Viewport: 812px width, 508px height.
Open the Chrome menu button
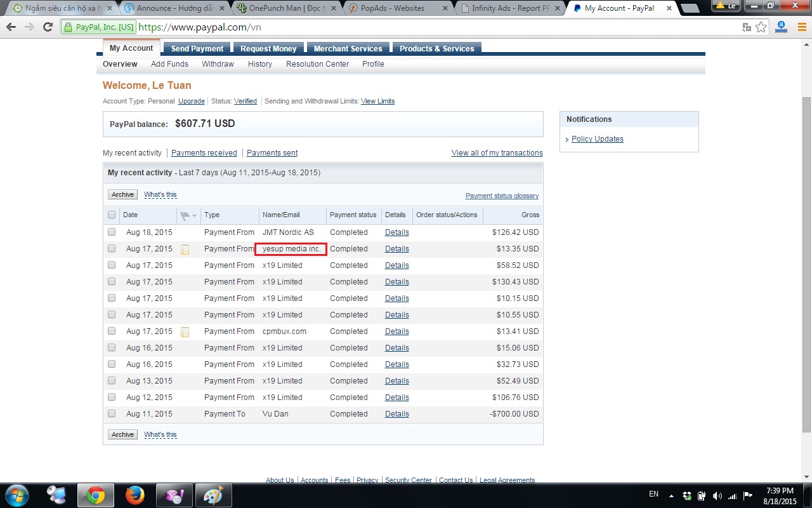pos(801,27)
